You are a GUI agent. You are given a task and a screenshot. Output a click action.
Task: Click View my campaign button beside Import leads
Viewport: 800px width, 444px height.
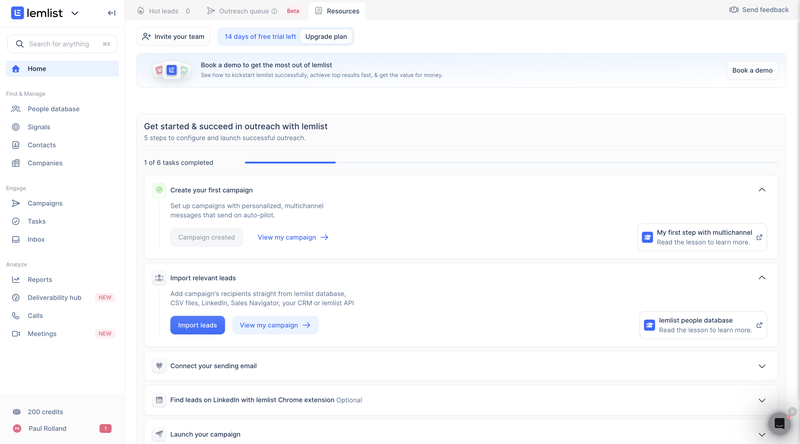coord(275,325)
